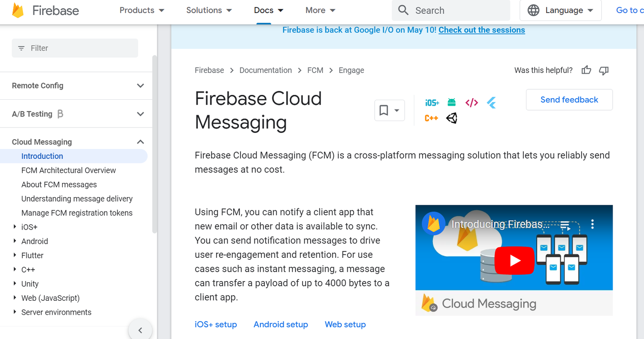Expand the C++ tree item
This screenshot has width=644, height=339.
15,269
